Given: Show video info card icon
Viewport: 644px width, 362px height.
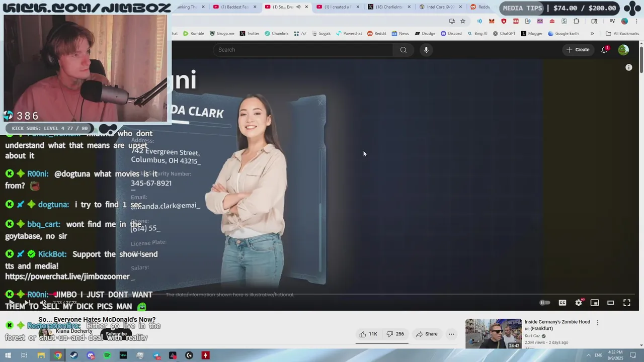Looking at the screenshot, I should tap(629, 67).
